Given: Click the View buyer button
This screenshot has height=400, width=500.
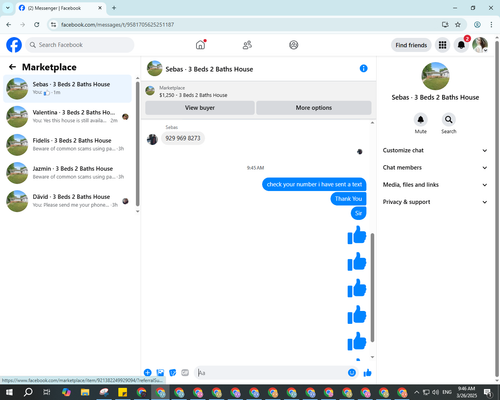Looking at the screenshot, I should [200, 108].
